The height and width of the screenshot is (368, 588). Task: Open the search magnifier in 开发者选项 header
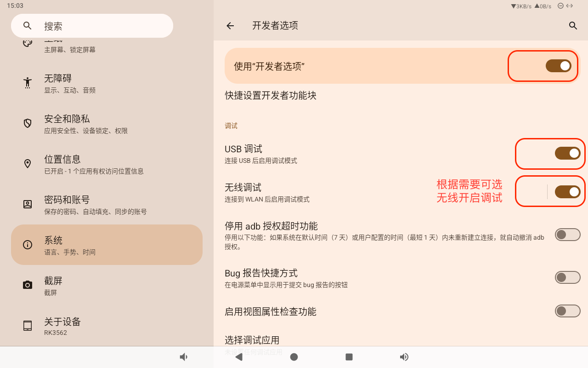pos(573,26)
